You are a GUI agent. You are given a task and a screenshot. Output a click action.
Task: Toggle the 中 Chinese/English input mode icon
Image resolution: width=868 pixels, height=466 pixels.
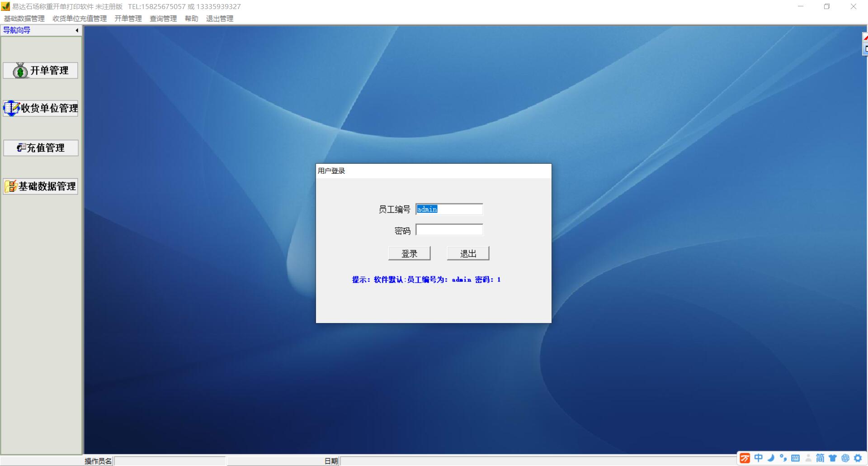(x=759, y=458)
